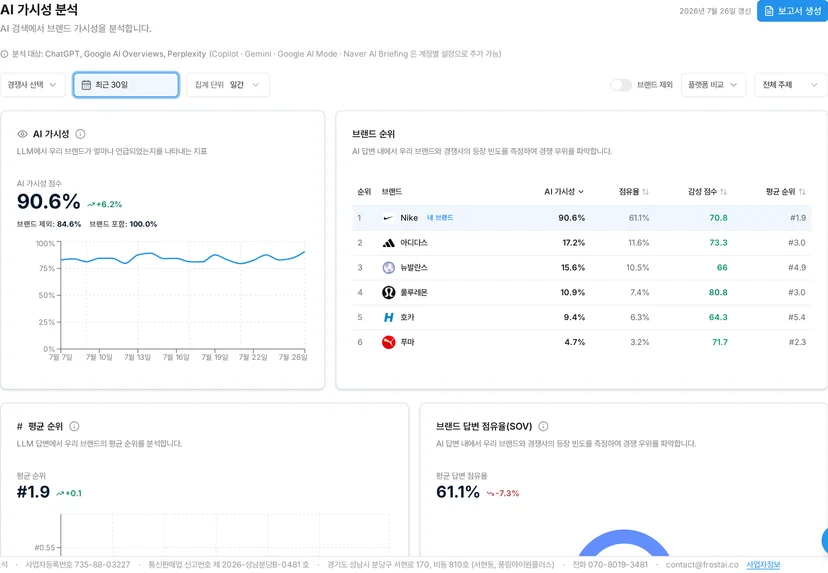
Task: Click the 룰루레몬 logo icon
Action: point(388,293)
